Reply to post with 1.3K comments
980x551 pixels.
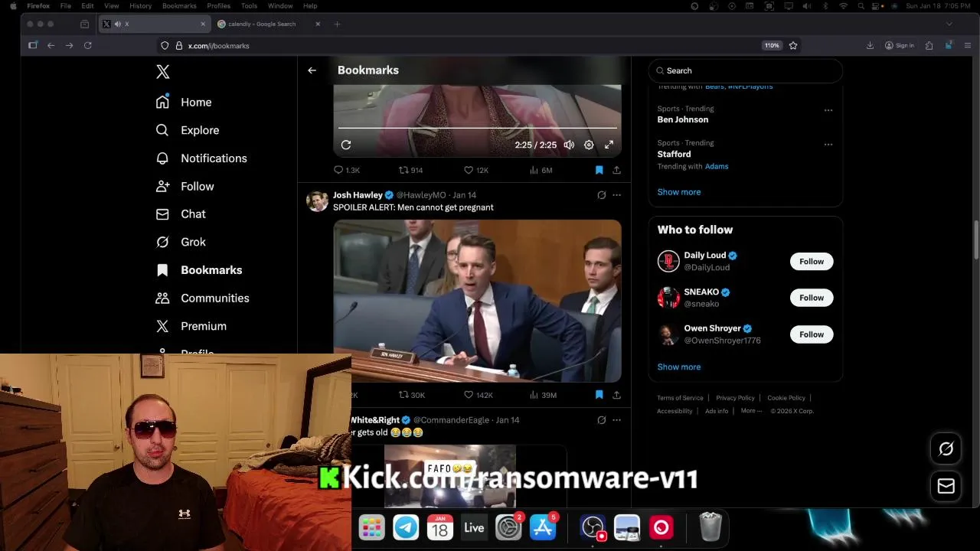point(347,170)
